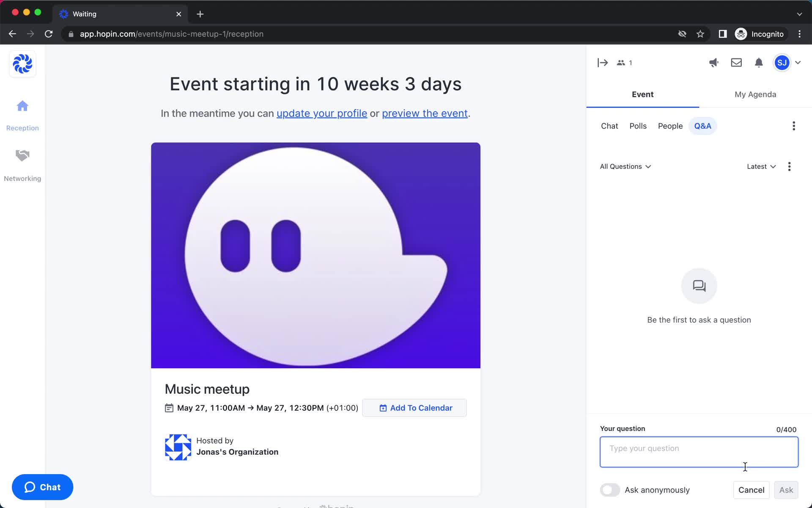Click the notifications bell icon
Image resolution: width=812 pixels, height=508 pixels.
(758, 63)
